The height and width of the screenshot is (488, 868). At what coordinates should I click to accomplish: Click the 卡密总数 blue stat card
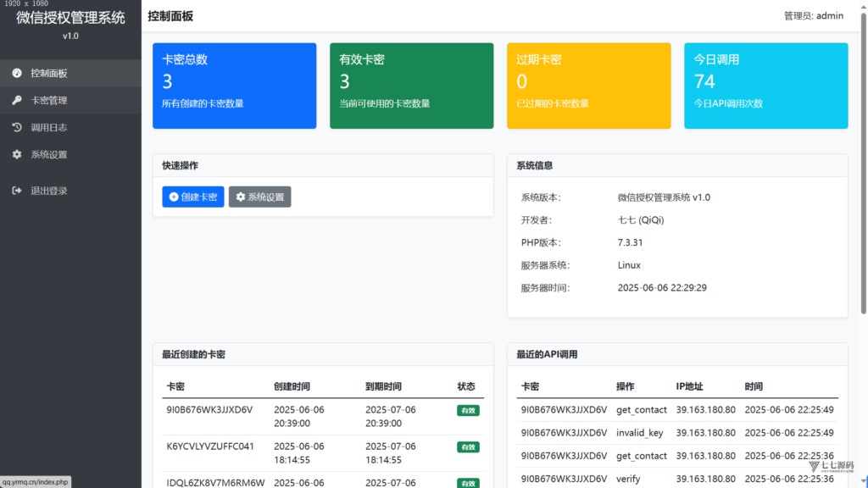click(235, 86)
